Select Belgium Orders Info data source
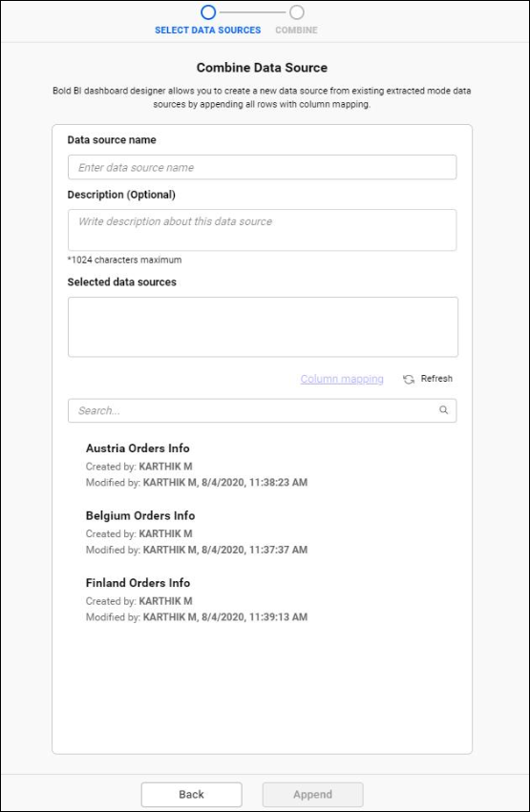Screen dimensions: 530x812 [140, 515]
